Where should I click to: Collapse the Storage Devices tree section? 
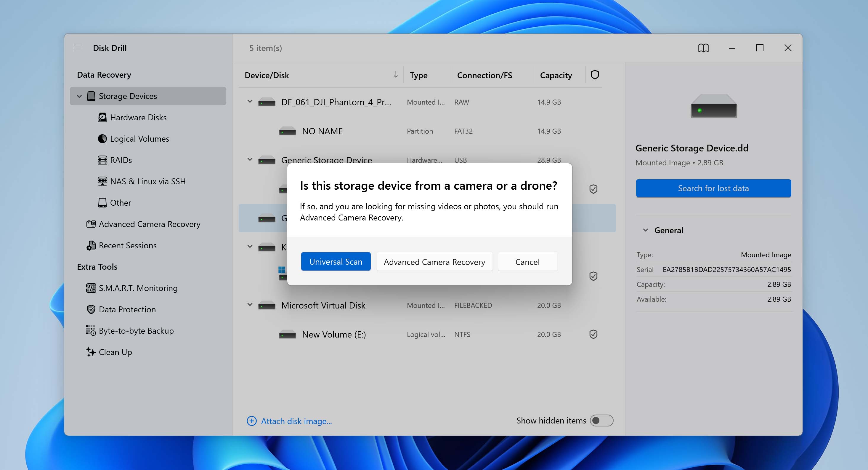tap(79, 96)
